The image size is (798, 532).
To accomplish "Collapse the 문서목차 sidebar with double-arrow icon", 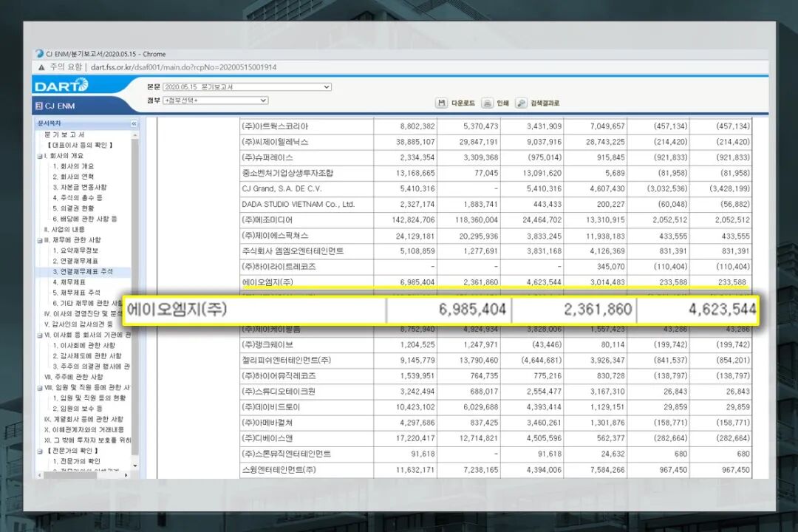I will 134,123.
